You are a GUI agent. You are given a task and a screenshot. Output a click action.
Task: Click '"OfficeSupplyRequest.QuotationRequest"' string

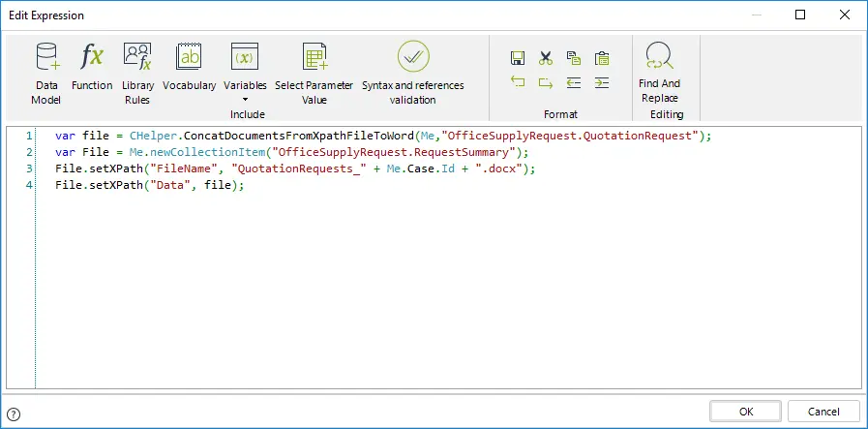[570, 136]
